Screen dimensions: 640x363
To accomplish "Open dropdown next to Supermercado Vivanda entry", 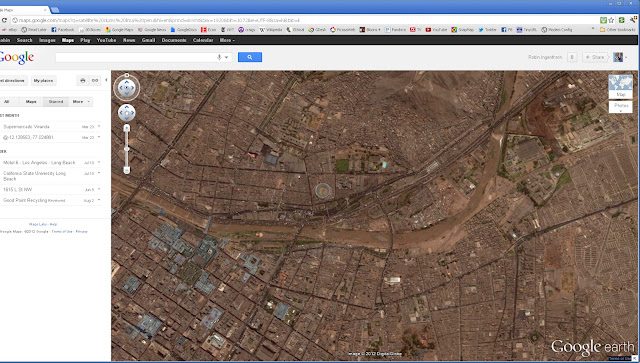I will coord(99,127).
